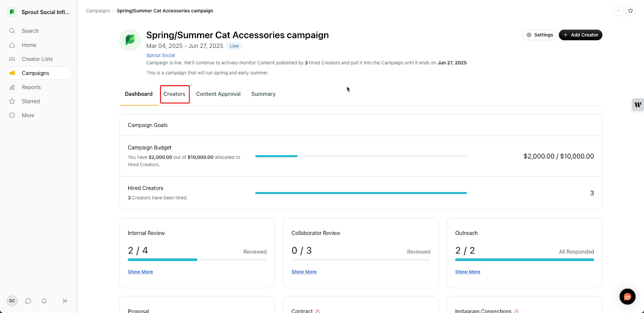This screenshot has width=644, height=313.
Task: Click the '$2,000.00 / $10,000.00' budget value
Action: [x=559, y=156]
